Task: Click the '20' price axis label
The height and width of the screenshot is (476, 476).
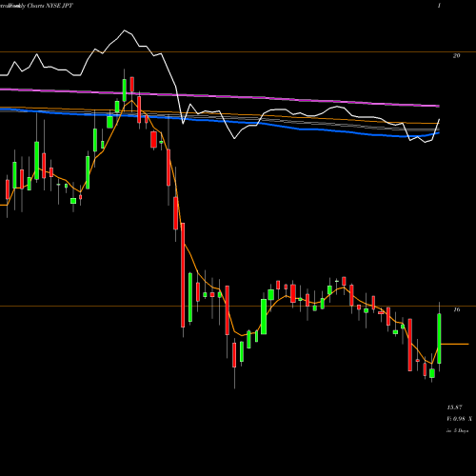Action: click(456, 56)
